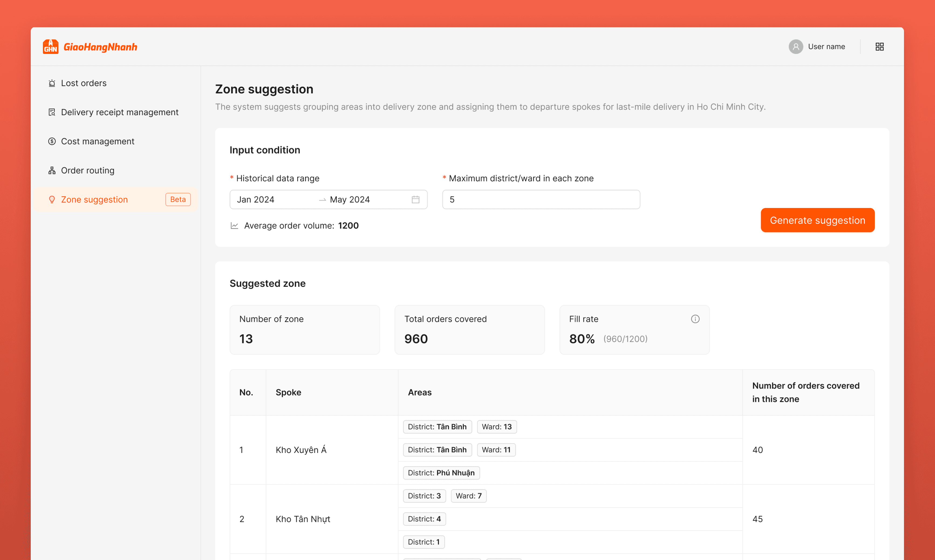935x560 pixels.
Task: Click the Cost management dollar icon
Action: (x=52, y=141)
